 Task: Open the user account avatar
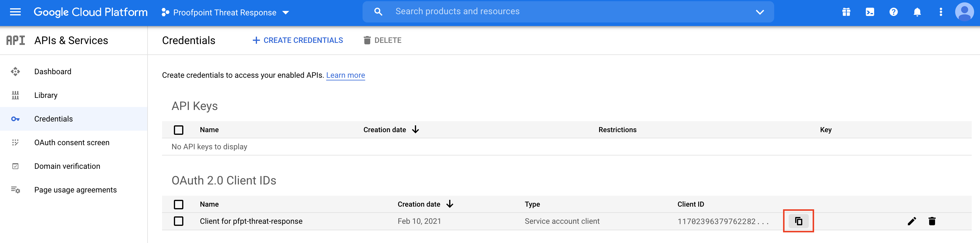(964, 12)
